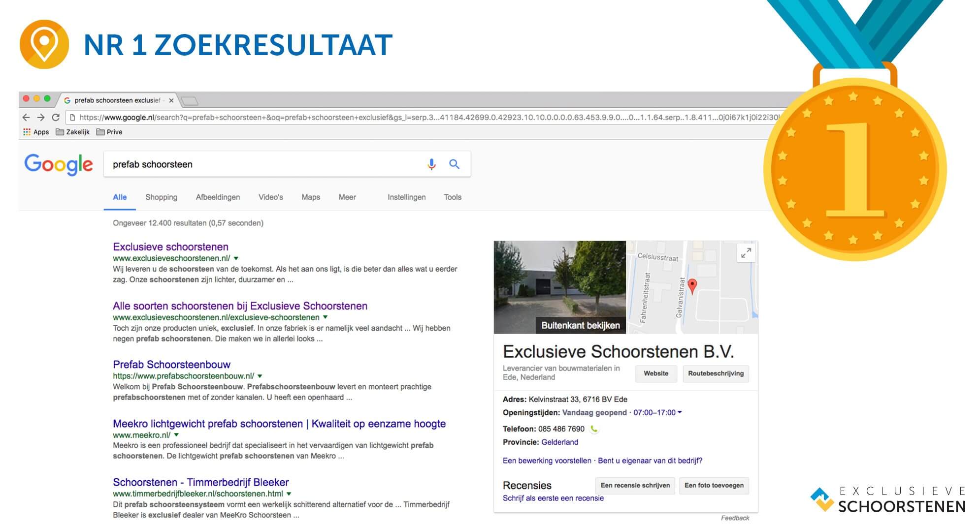Click the Feedback link
The width and height of the screenshot is (980, 527).
(735, 518)
